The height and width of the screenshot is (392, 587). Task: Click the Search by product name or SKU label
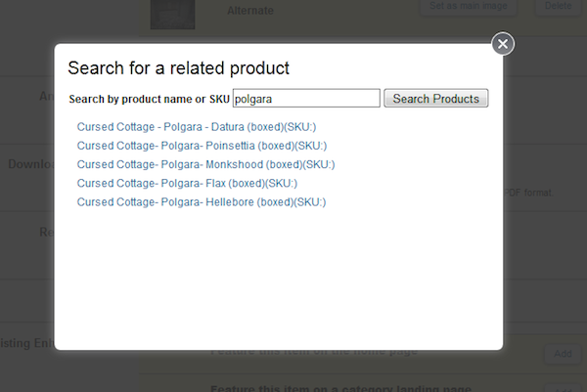[149, 99]
